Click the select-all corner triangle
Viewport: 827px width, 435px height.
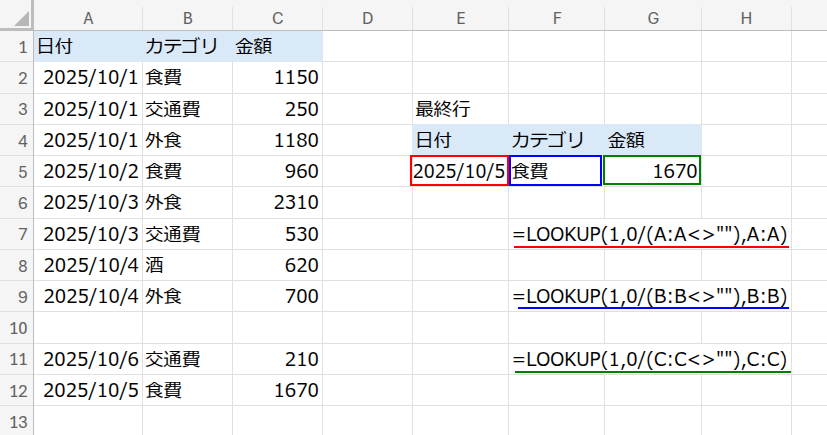(21, 19)
